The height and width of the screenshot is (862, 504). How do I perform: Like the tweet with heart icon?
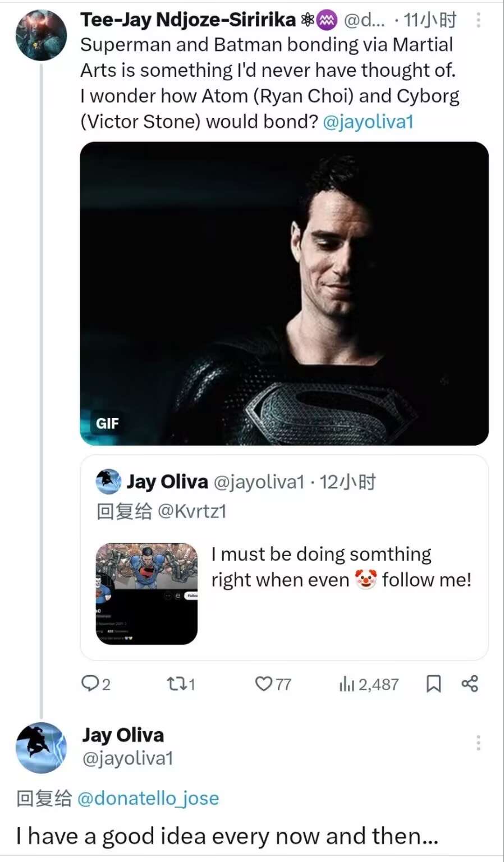click(263, 684)
